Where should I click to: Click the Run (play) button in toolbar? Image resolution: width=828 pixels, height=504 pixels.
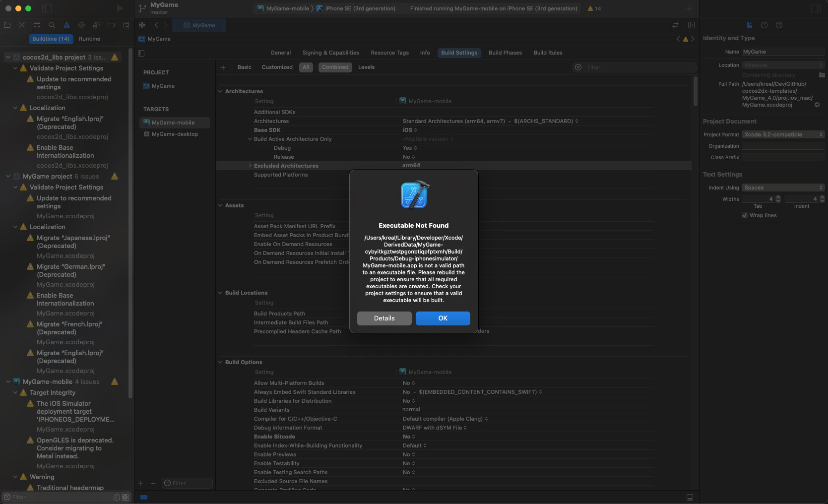pos(120,8)
